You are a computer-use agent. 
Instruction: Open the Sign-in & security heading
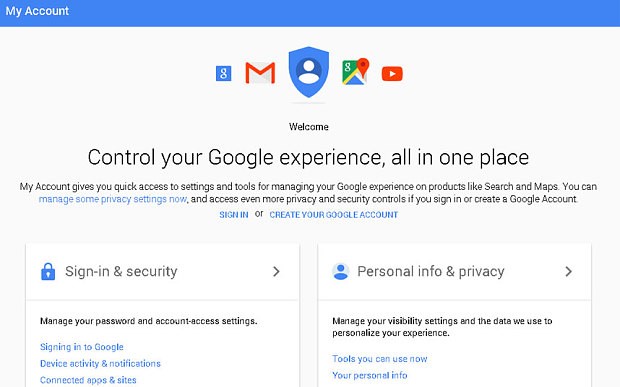121,272
